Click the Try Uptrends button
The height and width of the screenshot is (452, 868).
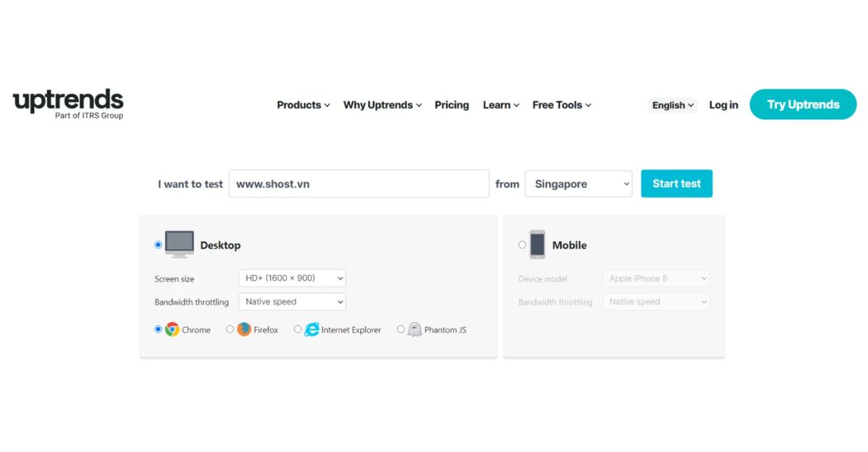click(803, 105)
